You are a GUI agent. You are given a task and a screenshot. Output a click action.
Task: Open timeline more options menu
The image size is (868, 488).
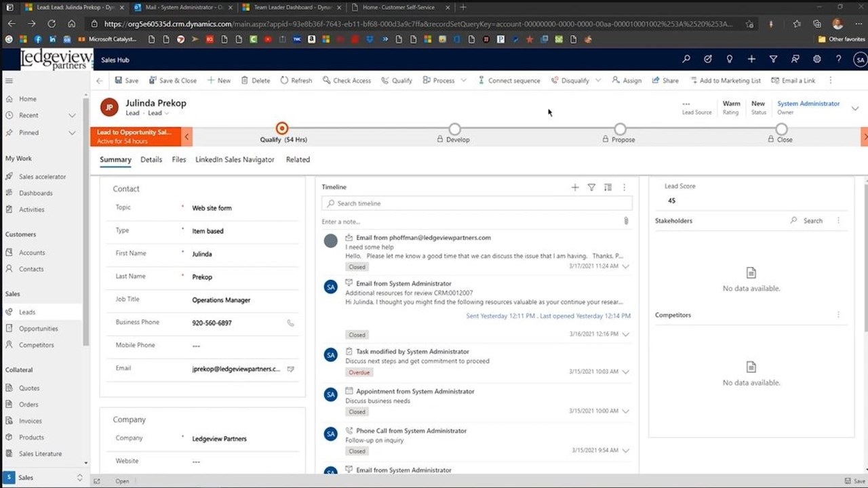click(x=624, y=187)
